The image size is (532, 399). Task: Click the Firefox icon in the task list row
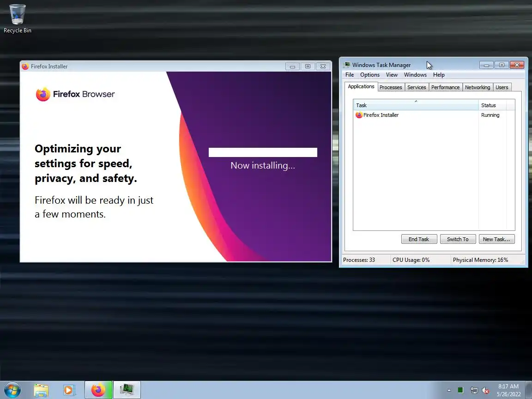click(x=359, y=115)
